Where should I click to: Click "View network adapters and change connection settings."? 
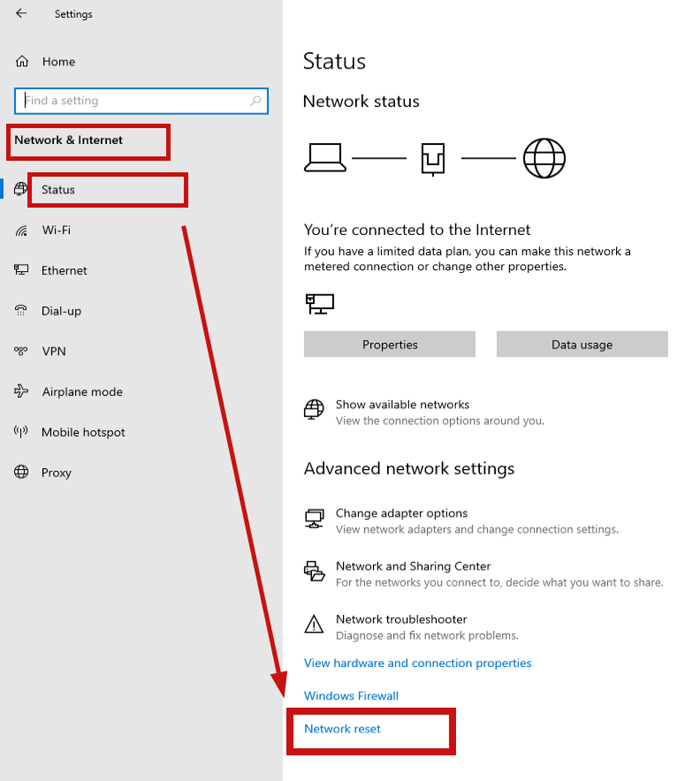pyautogui.click(x=477, y=529)
